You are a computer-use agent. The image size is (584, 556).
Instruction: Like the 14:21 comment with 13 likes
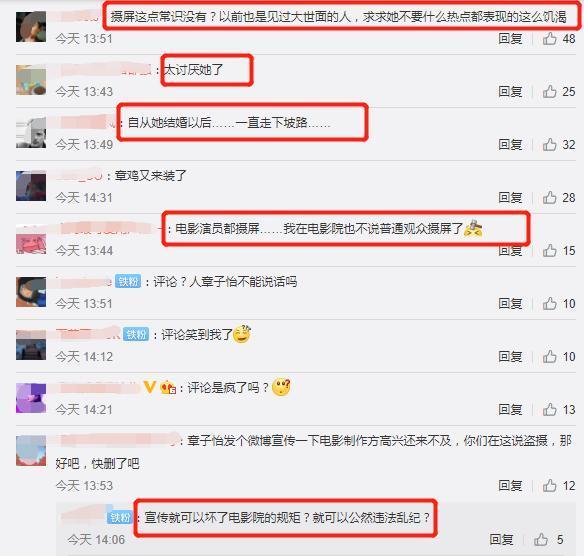(x=550, y=410)
